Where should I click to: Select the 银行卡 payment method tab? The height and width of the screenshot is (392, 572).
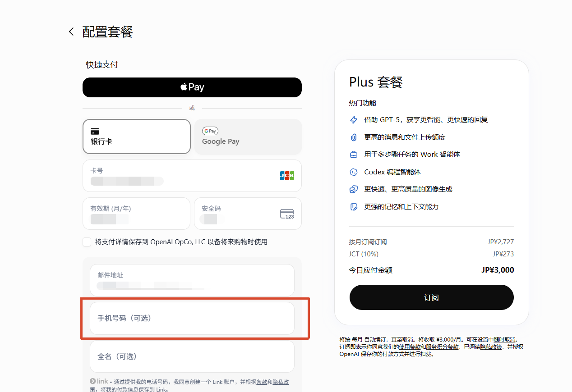[x=137, y=137]
